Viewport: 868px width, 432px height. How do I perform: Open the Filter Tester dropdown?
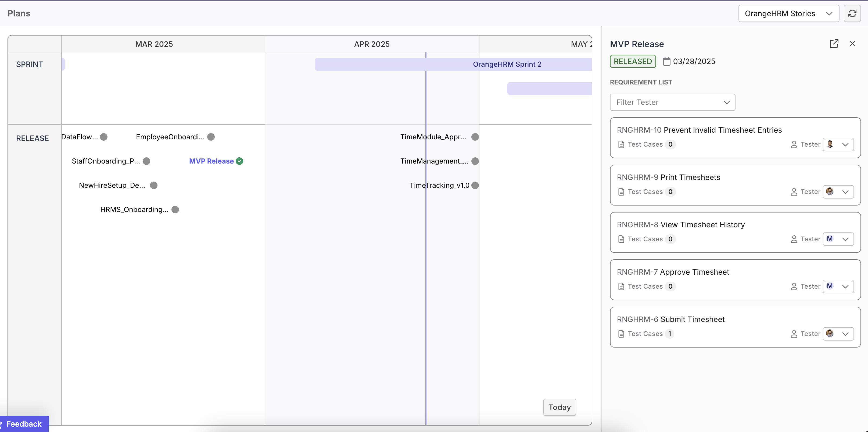(673, 102)
